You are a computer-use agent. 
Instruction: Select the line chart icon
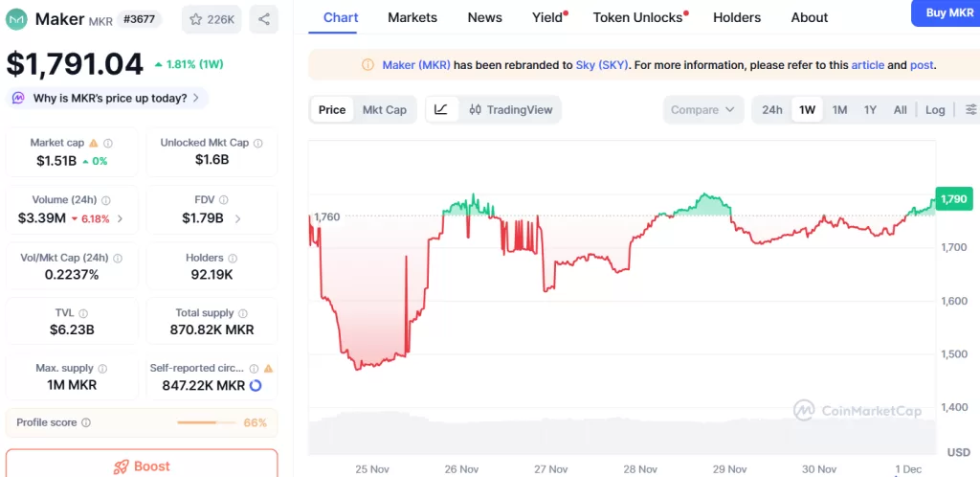coord(440,110)
